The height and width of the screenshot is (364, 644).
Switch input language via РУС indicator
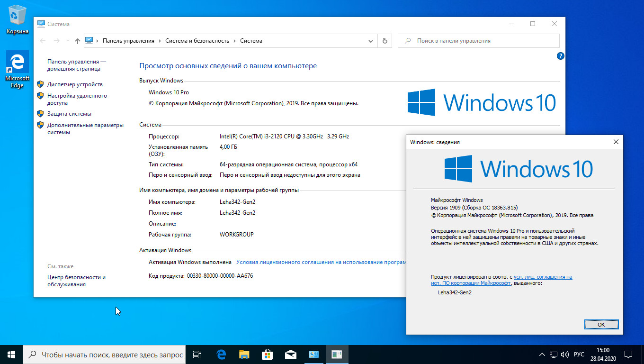pos(579,355)
